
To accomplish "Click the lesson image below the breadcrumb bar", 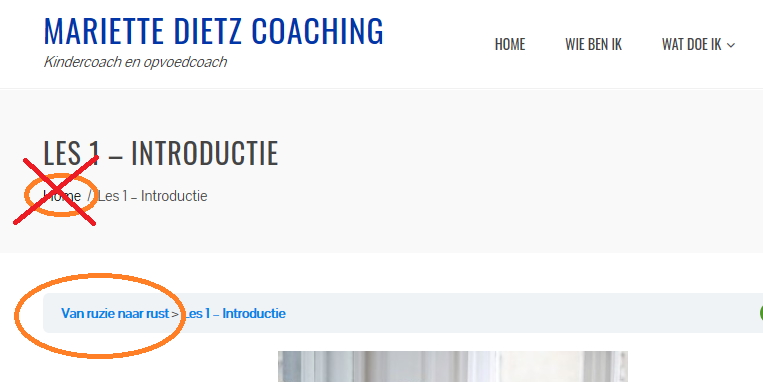I will pos(453,366).
